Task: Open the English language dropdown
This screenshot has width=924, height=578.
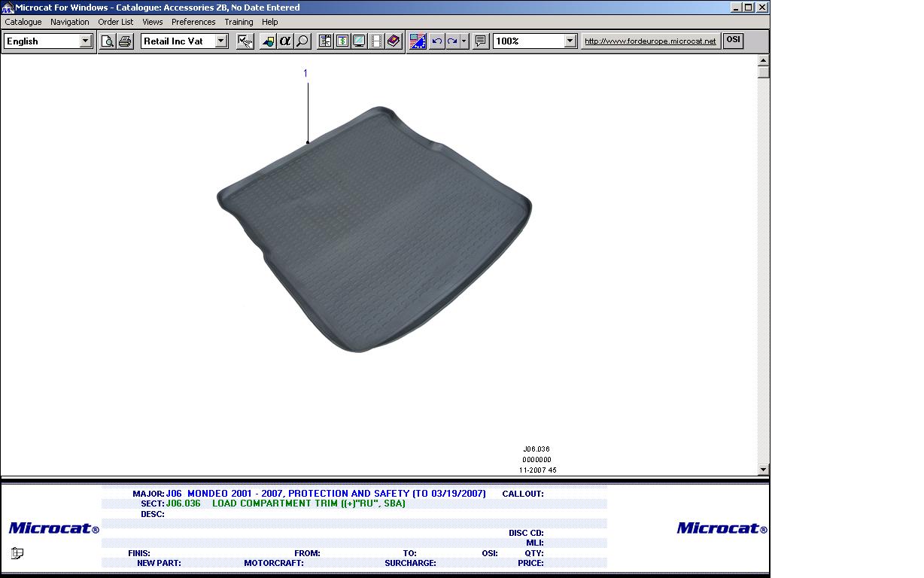Action: (x=86, y=41)
